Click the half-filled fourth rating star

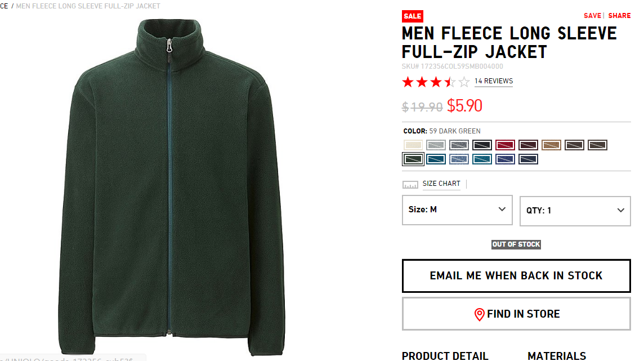coord(450,82)
